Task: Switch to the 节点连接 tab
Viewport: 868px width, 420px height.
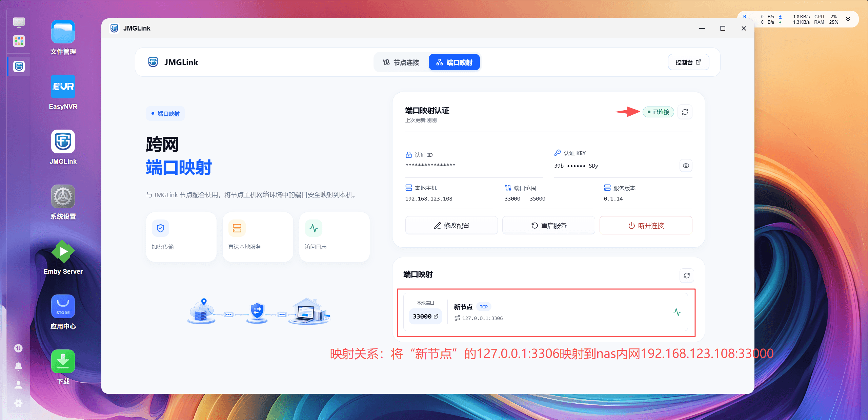Action: [401, 62]
